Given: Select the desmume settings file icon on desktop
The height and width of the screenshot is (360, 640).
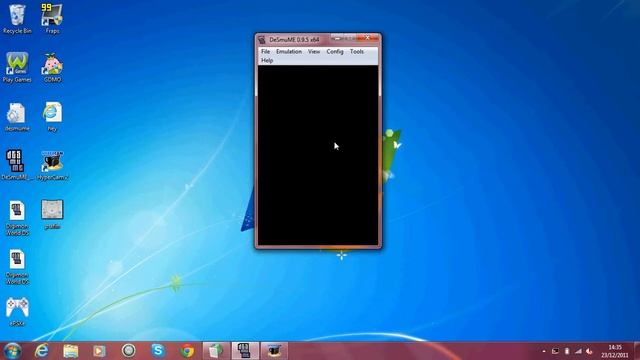Looking at the screenshot, I should pyautogui.click(x=17, y=117).
